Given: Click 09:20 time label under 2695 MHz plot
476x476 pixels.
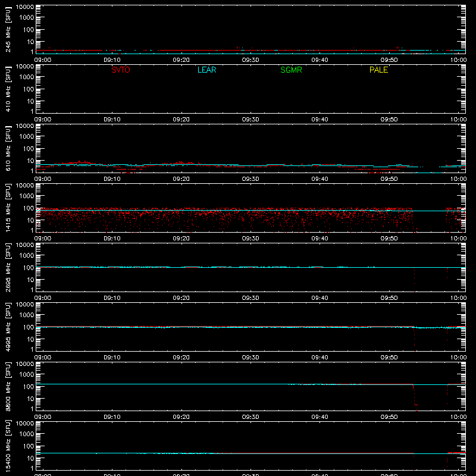Looking at the screenshot, I should coord(181,298).
